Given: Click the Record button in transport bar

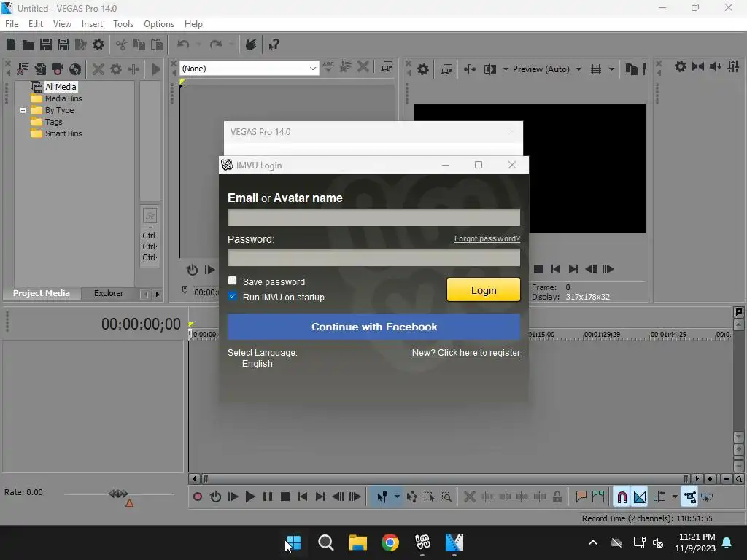Looking at the screenshot, I should pyautogui.click(x=198, y=497).
